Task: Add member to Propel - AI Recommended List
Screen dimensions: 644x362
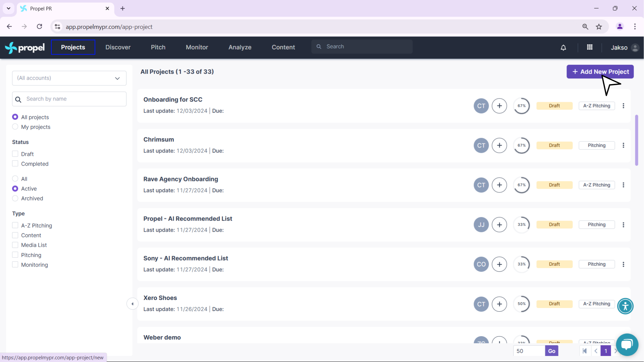Action: [x=499, y=225]
